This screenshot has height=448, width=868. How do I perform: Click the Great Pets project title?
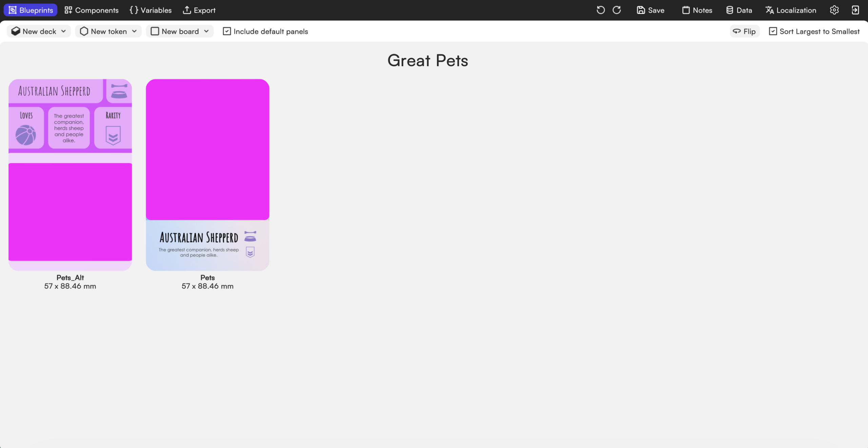428,60
